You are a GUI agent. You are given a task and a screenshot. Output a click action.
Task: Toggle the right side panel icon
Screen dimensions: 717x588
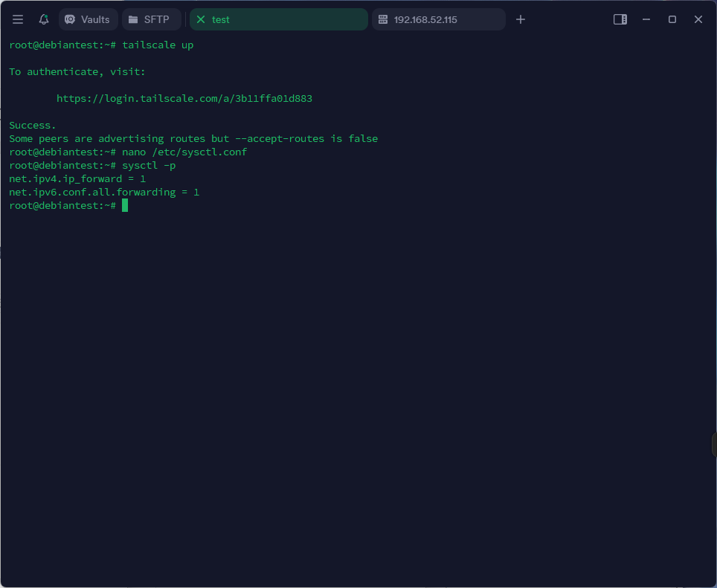coord(620,19)
